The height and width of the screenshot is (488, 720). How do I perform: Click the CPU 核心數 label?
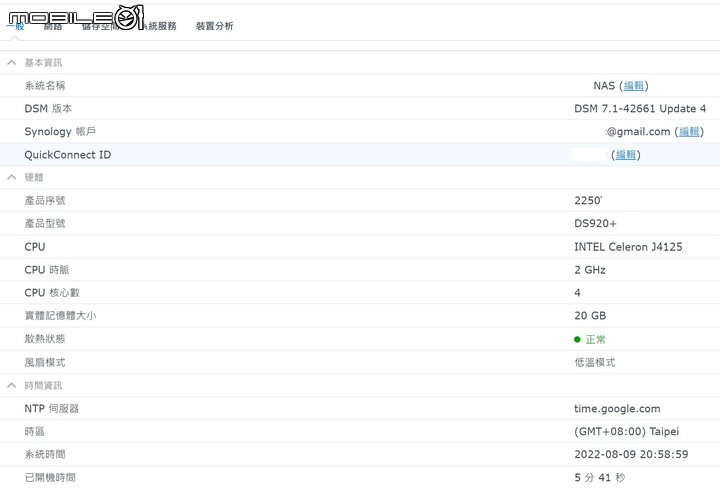pyautogui.click(x=52, y=293)
